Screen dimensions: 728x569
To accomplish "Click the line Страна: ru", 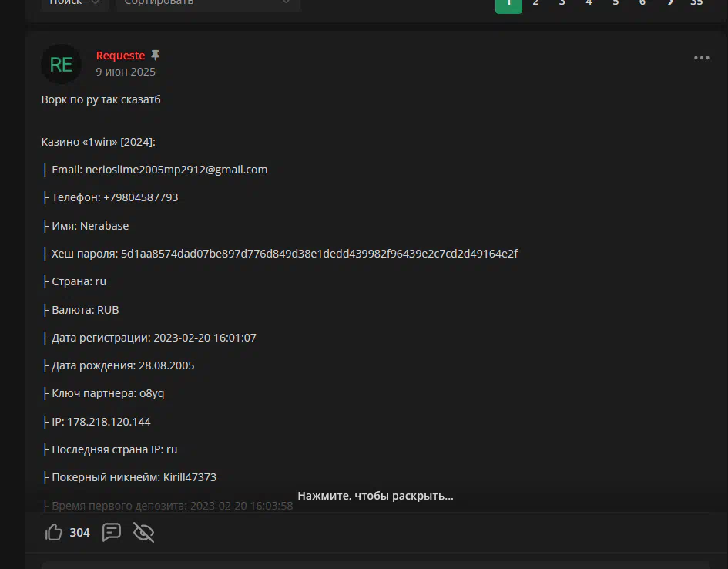I will (74, 281).
